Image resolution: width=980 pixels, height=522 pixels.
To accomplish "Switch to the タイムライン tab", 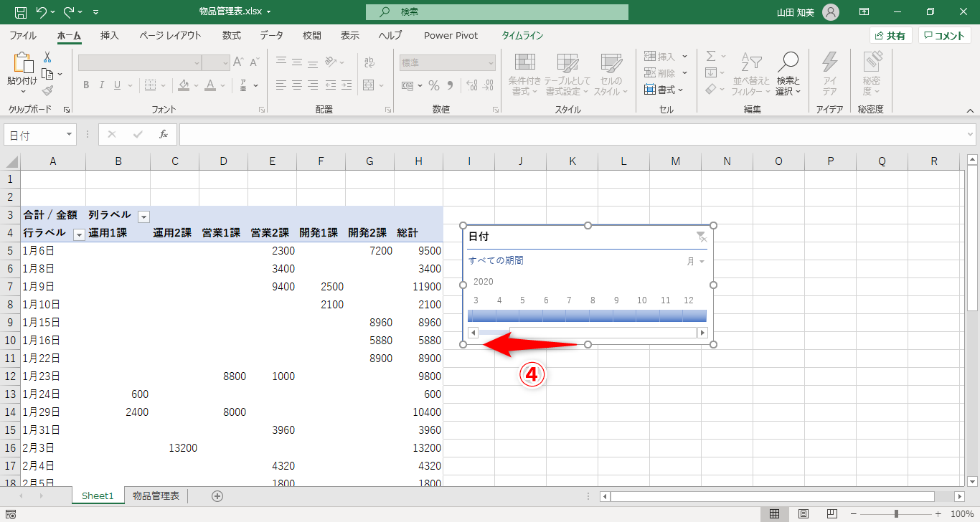I will 522,35.
